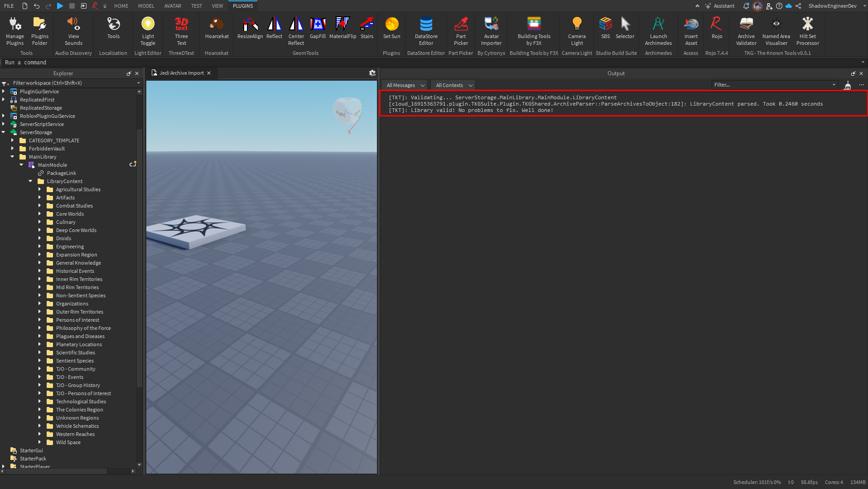This screenshot has height=489, width=868.
Task: Open the All Contexts dropdown
Action: click(454, 85)
